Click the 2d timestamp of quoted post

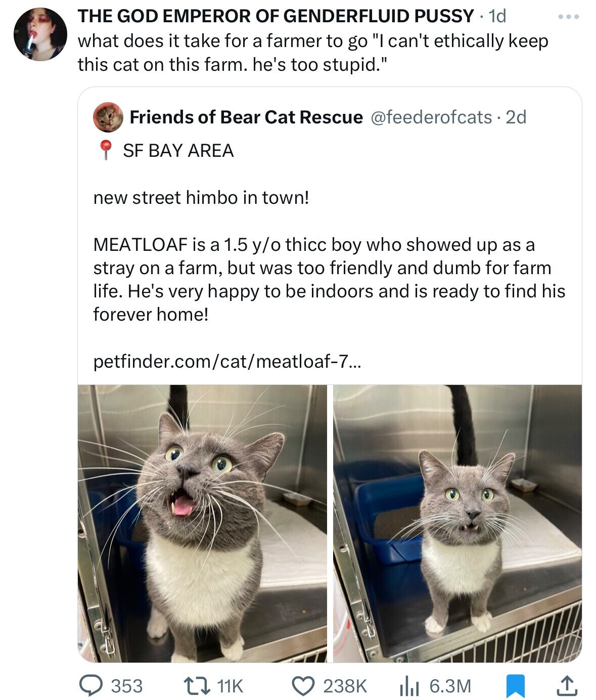pos(516,117)
